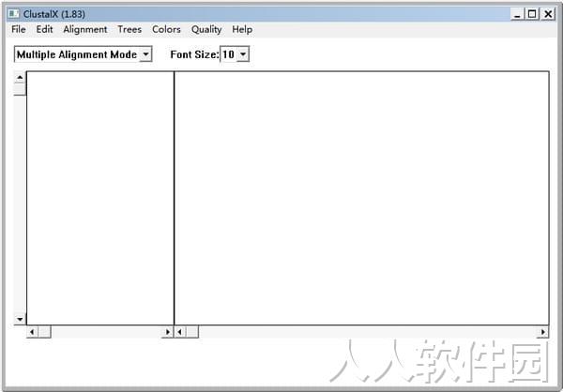Click the vertical scrollbar up arrow
Viewport: 563px width, 392px height.
20,77
